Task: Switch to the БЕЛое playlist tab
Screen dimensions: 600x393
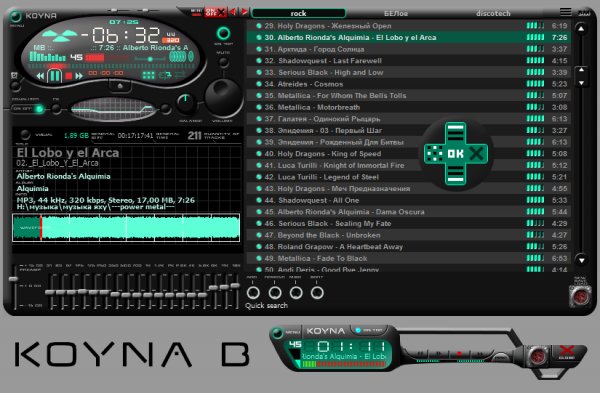Action: coord(396,13)
